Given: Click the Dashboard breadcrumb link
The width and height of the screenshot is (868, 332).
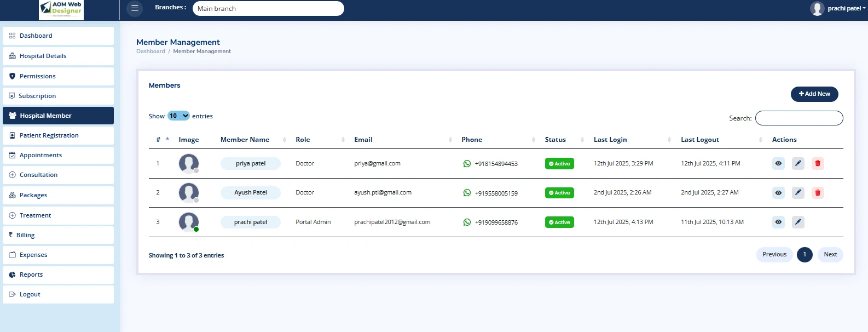Looking at the screenshot, I should [151, 51].
